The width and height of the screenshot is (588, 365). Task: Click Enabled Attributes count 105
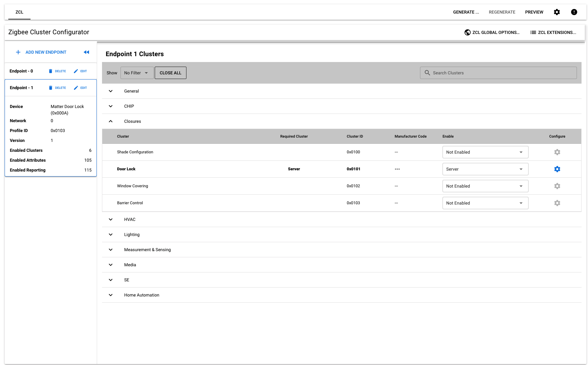click(x=88, y=160)
